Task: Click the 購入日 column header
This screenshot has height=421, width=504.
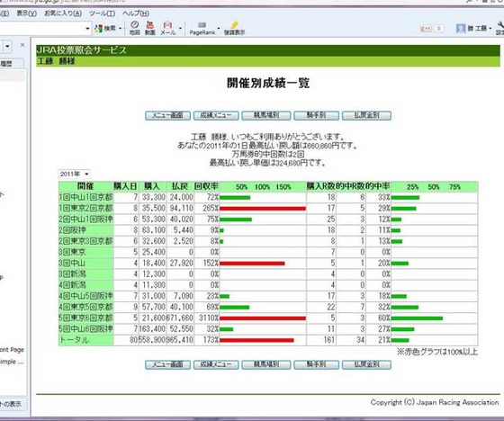Action: click(x=126, y=186)
